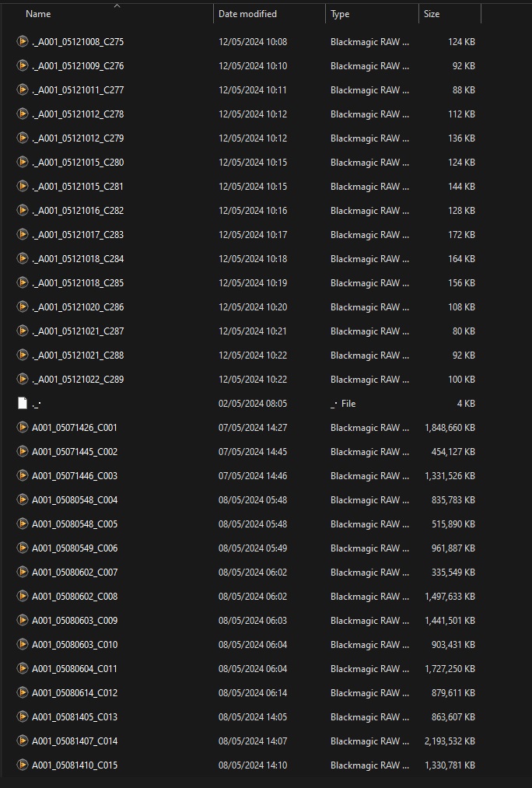This screenshot has height=788, width=532.
Task: Click the '_· File' type cell
Action: (343, 404)
